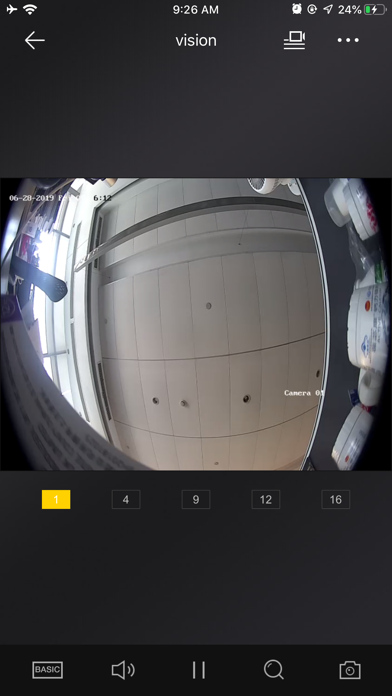Screen dimensions: 392x696
Task: Toggle the audio speaker icon
Action: coord(123,670)
